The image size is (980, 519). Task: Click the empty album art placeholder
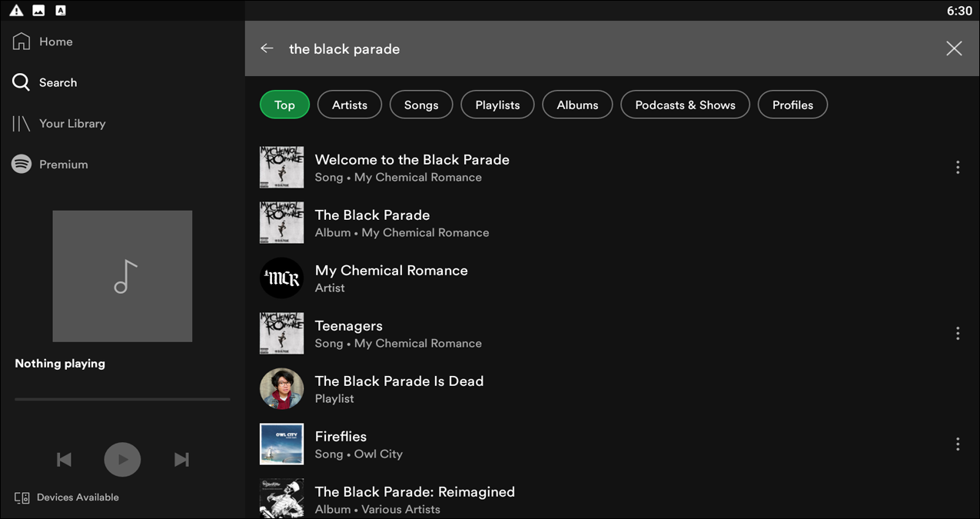[122, 276]
